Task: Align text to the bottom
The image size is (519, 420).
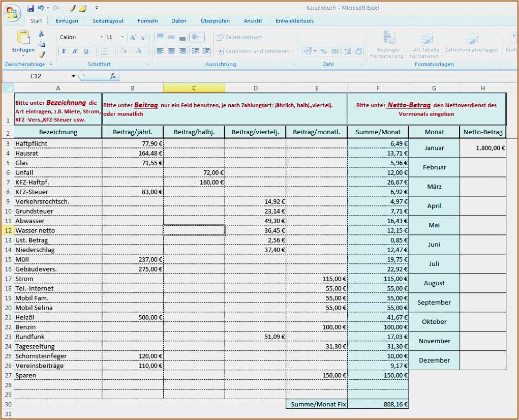Action: point(182,37)
